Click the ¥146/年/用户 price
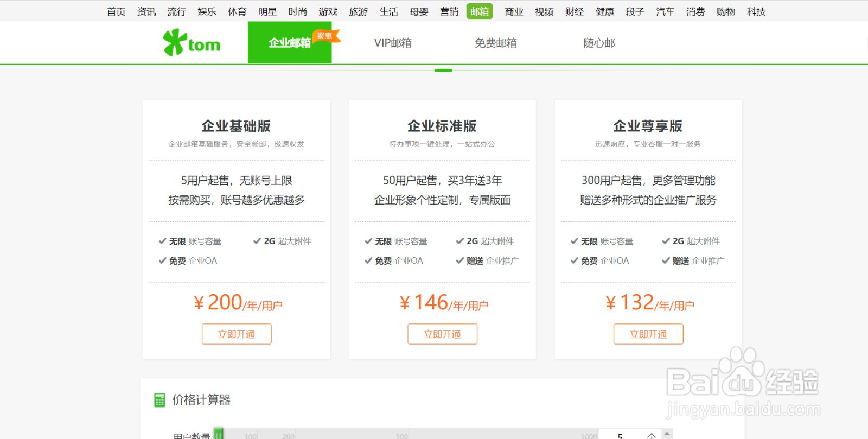 [444, 303]
